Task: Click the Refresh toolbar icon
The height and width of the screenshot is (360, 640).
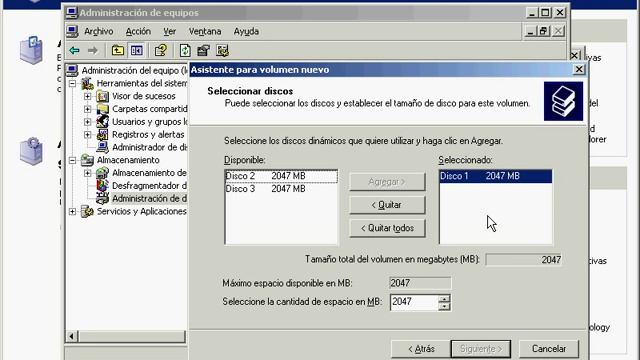Action: (x=185, y=50)
